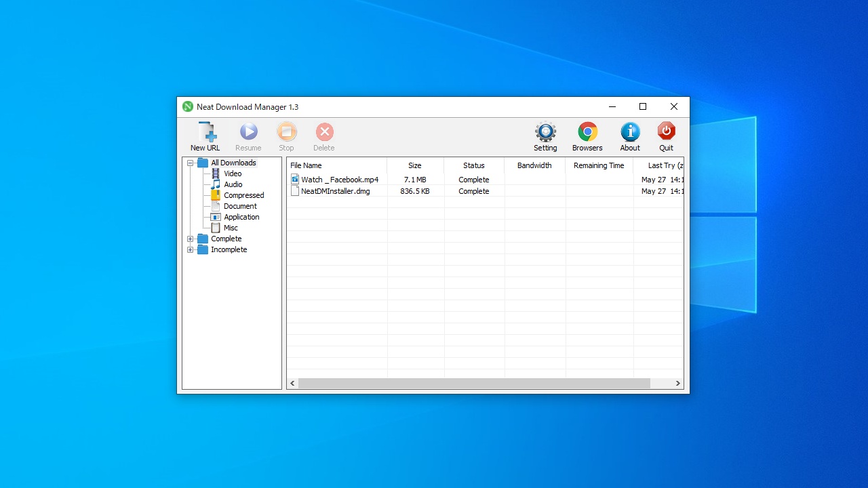Viewport: 868px width, 488px height.
Task: Click the New URL toolbar icon
Action: point(207,131)
